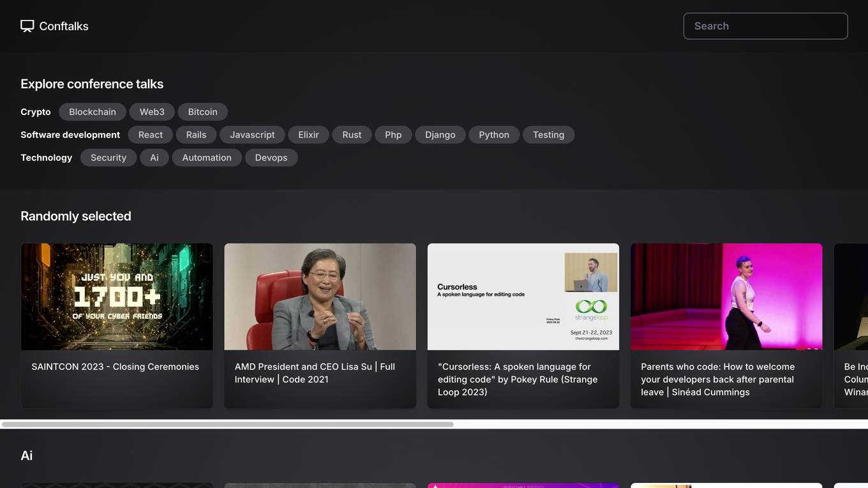Open the Conftalks home link

pos(54,26)
